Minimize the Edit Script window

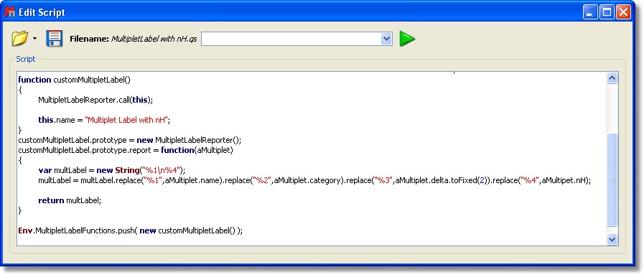pyautogui.click(x=590, y=12)
